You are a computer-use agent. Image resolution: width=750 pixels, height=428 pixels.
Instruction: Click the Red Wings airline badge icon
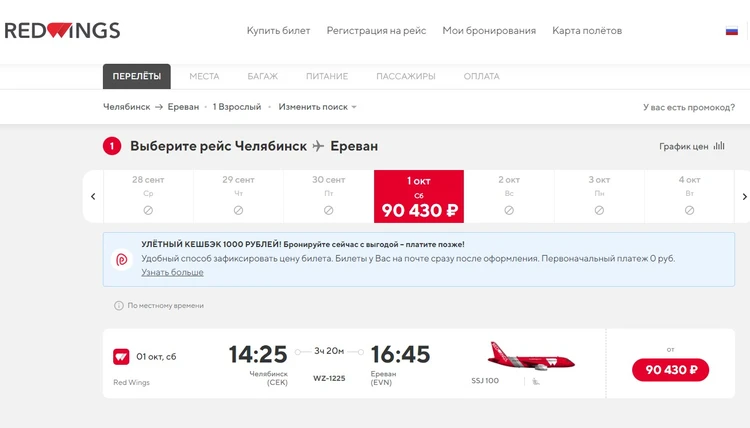(x=121, y=357)
